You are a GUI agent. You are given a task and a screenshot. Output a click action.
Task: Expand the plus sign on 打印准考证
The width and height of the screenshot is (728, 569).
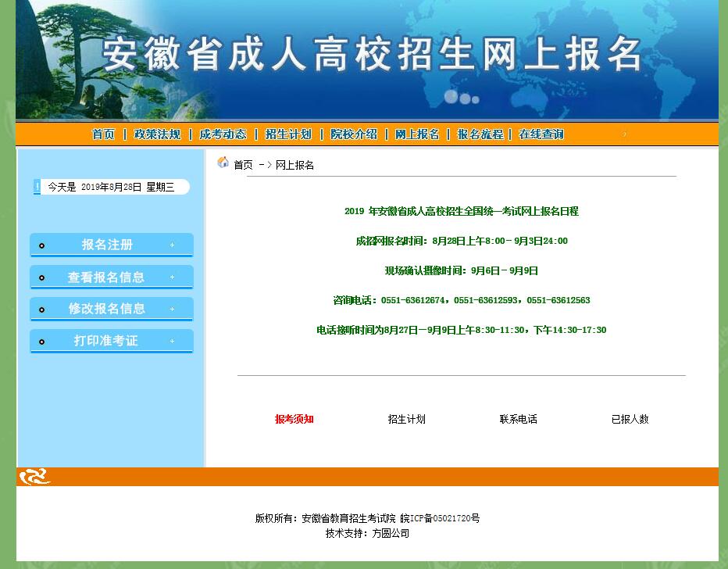coord(173,341)
